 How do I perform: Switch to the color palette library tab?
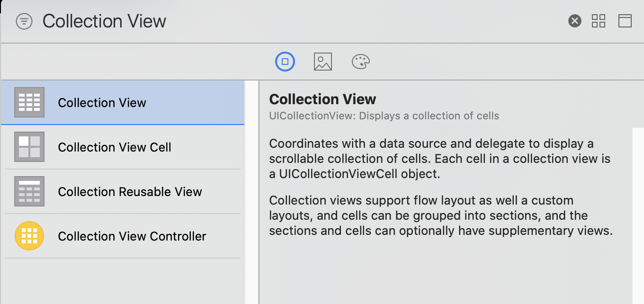pyautogui.click(x=360, y=62)
